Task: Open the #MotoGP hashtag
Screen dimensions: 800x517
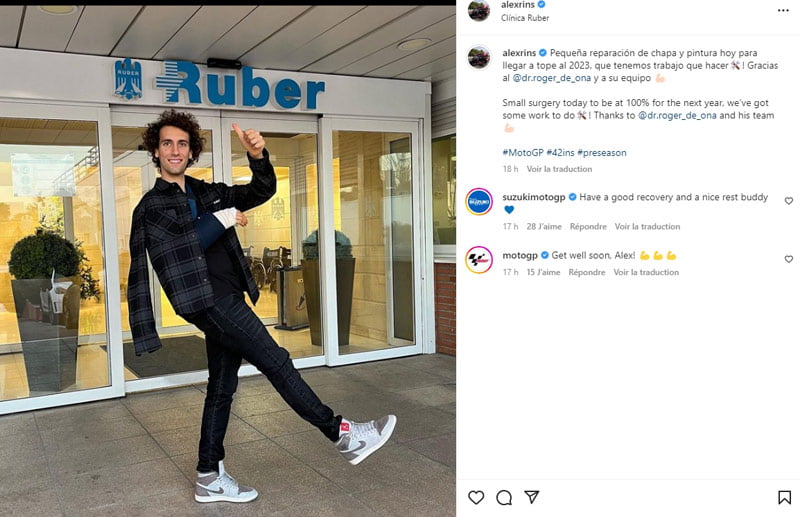Action: coord(523,153)
